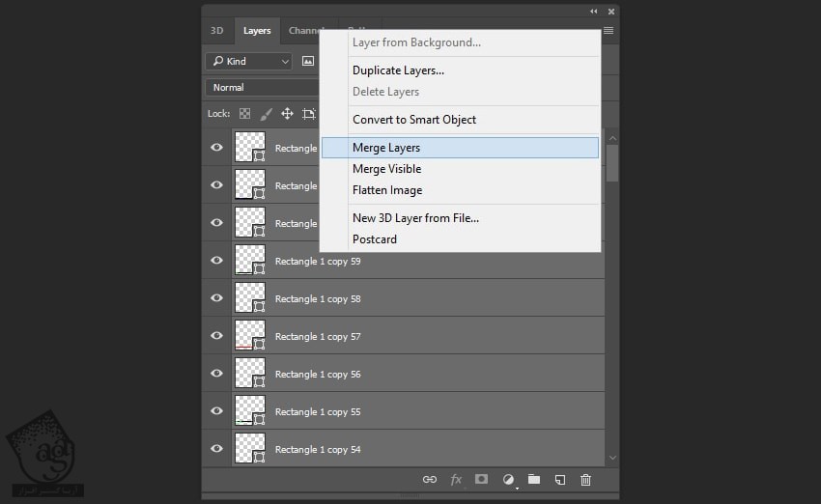821x504 pixels.
Task: Open the fx layer style menu
Action: pyautogui.click(x=456, y=480)
